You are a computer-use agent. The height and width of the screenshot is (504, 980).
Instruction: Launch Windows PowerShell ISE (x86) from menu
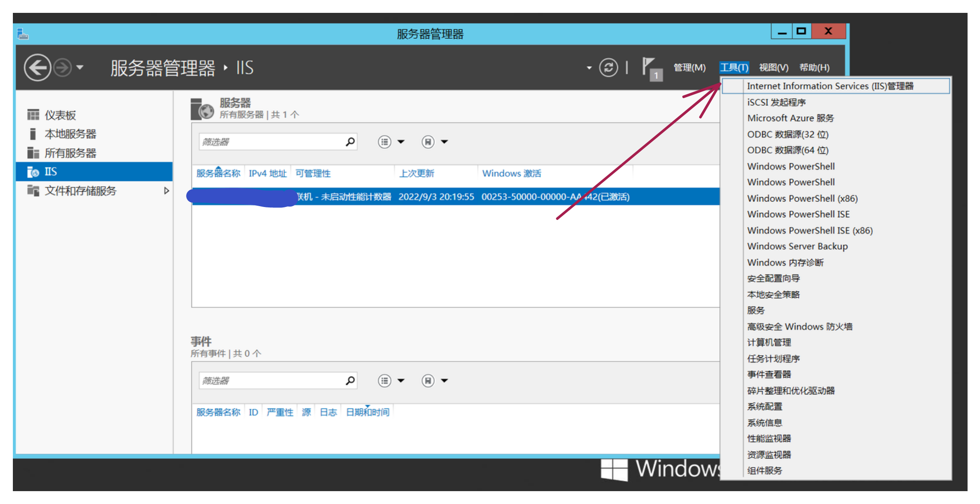tap(810, 230)
